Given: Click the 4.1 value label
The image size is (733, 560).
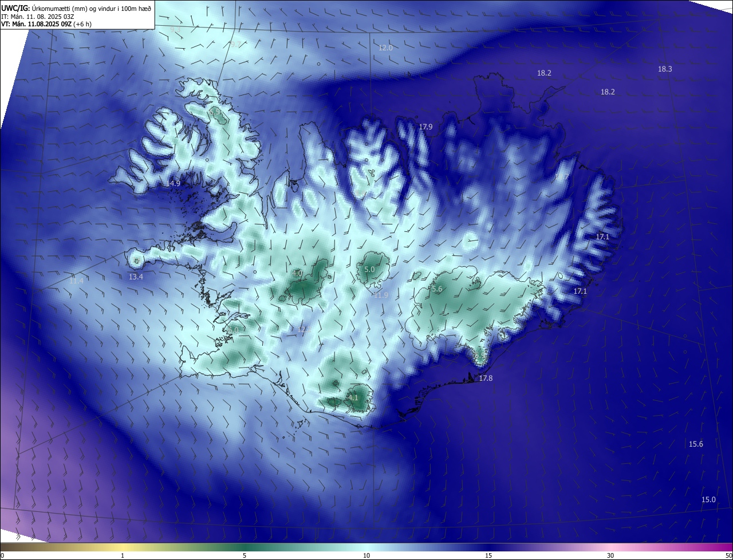Looking at the screenshot, I should pyautogui.click(x=353, y=397).
